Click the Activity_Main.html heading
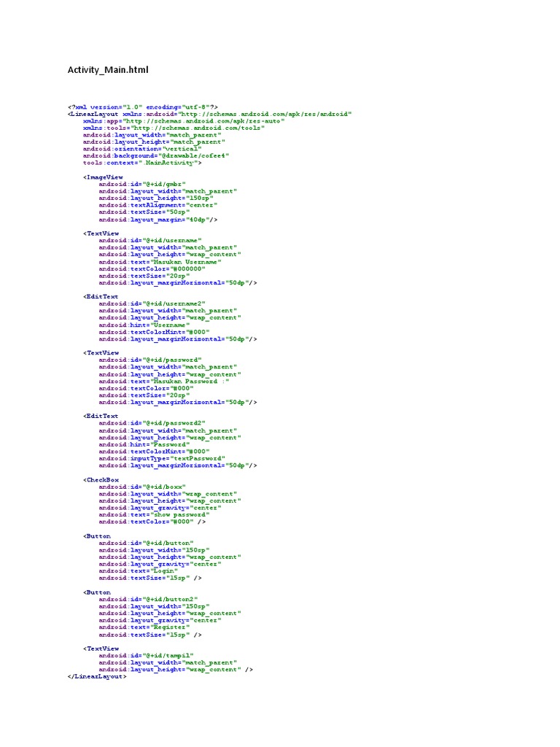The width and height of the screenshot is (560, 747). point(108,69)
